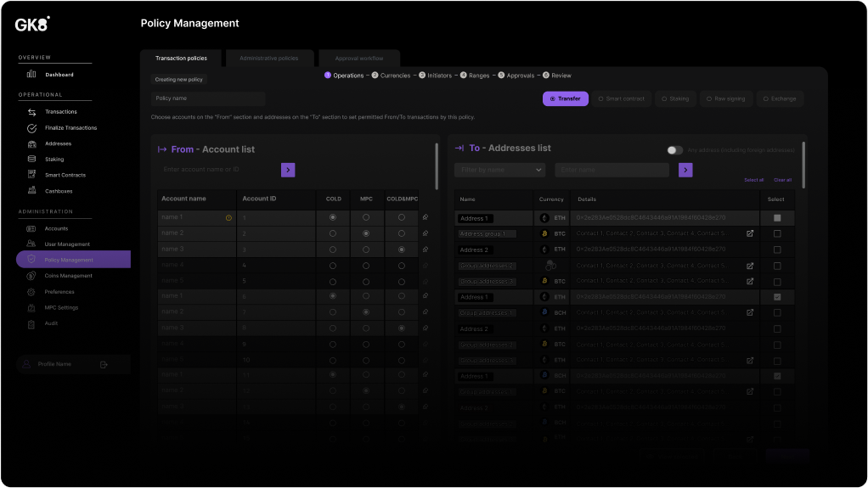Open Staking section icon in sidebar
This screenshot has height=488, width=868.
(31, 160)
